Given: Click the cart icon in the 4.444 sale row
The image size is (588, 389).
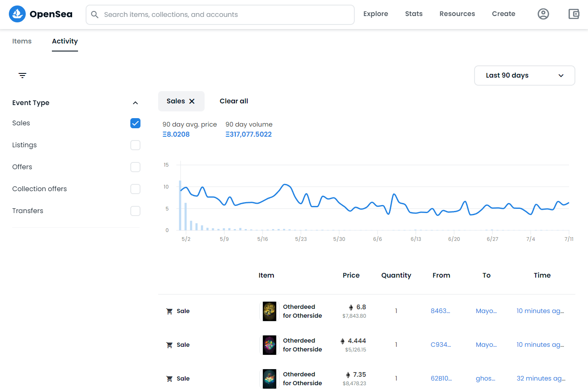Looking at the screenshot, I should click(170, 345).
